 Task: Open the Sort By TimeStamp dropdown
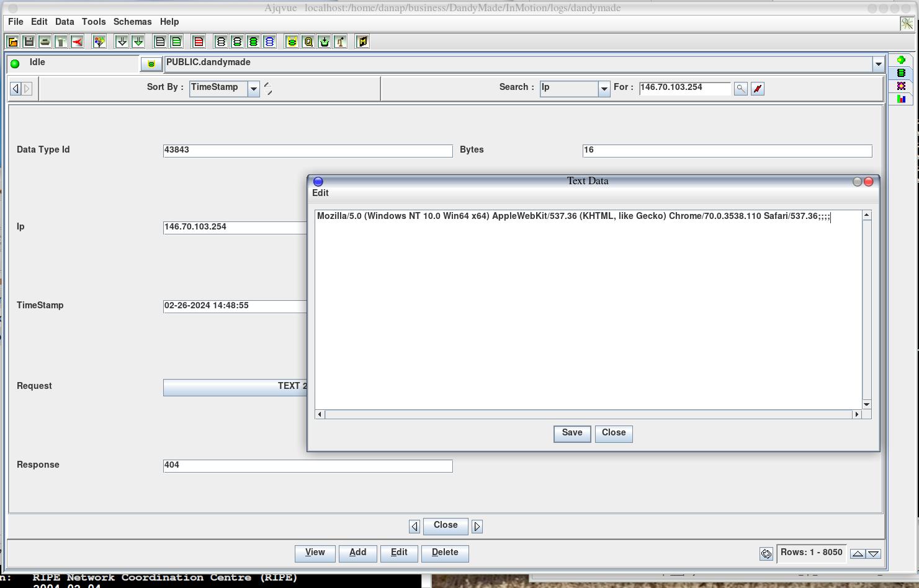pos(253,89)
